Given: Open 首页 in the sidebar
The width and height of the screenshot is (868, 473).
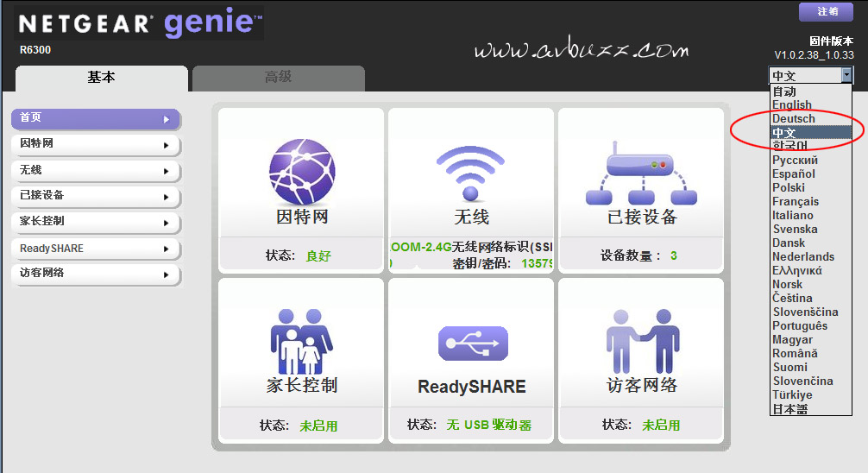Looking at the screenshot, I should pyautogui.click(x=95, y=118).
